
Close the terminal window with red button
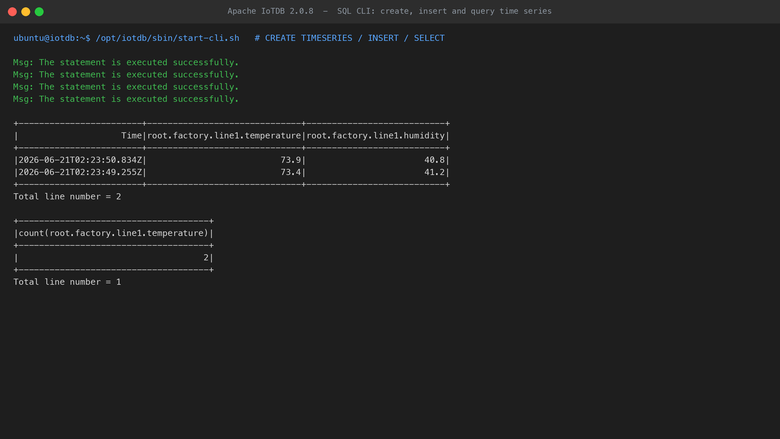pyautogui.click(x=12, y=11)
